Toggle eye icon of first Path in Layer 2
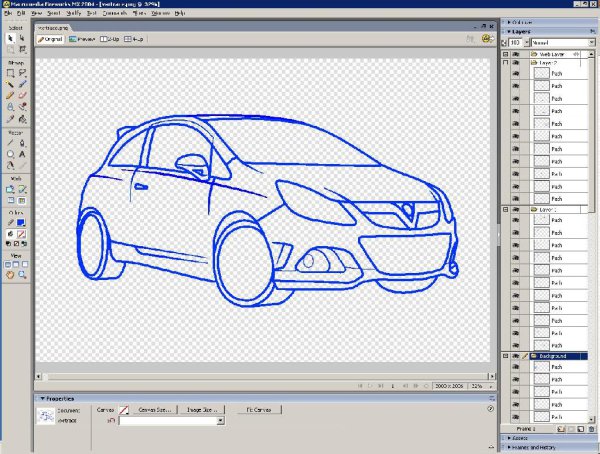This screenshot has width=600, height=454. [x=517, y=73]
